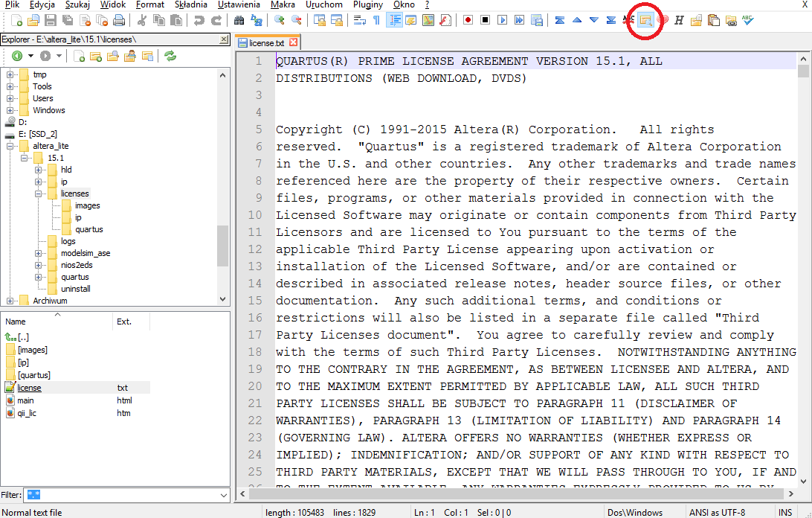
Task: Open the Pluginy menu
Action: tap(368, 4)
